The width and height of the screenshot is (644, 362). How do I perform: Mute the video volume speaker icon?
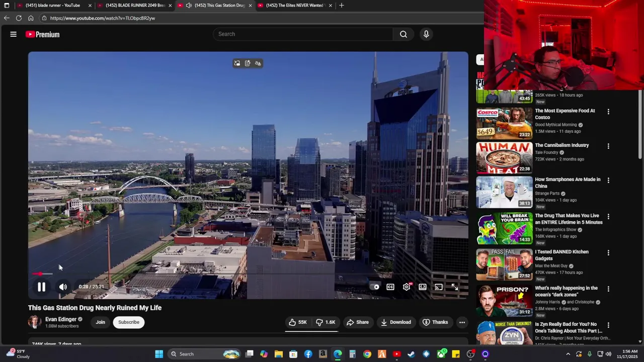pyautogui.click(x=63, y=287)
